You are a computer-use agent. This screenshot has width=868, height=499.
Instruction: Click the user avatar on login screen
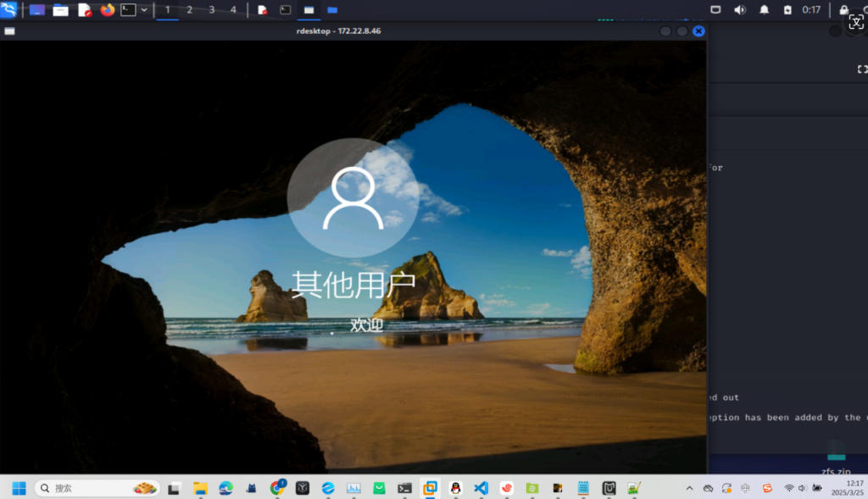[352, 199]
